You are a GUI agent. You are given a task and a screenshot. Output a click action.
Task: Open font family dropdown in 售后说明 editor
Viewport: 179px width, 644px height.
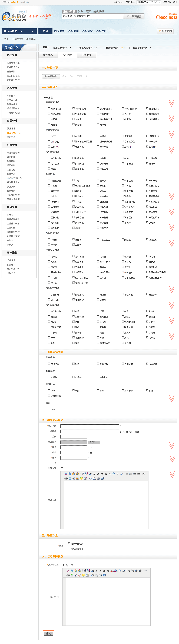pyautogui.click(x=88, y=570)
